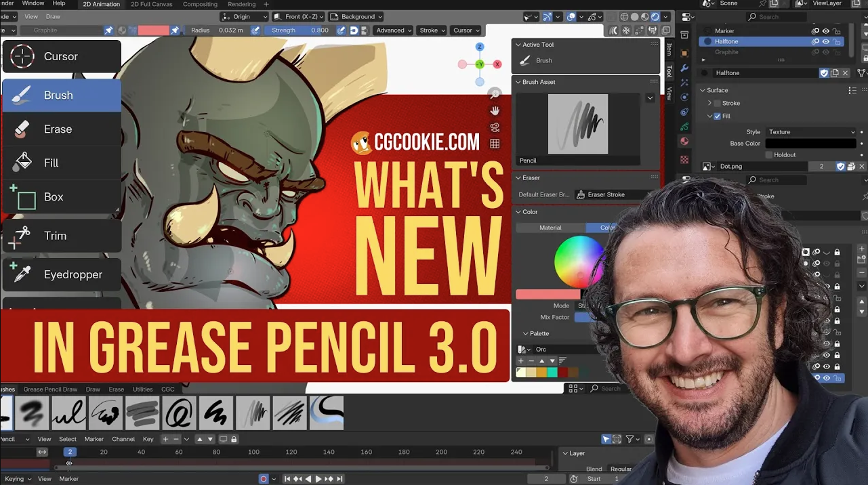Select the Fill bucket tool
This screenshot has width=868, height=485.
[x=62, y=163]
